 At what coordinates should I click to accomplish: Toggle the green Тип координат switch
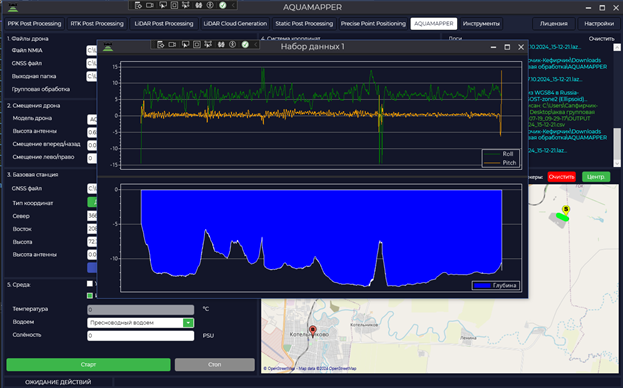(92, 202)
